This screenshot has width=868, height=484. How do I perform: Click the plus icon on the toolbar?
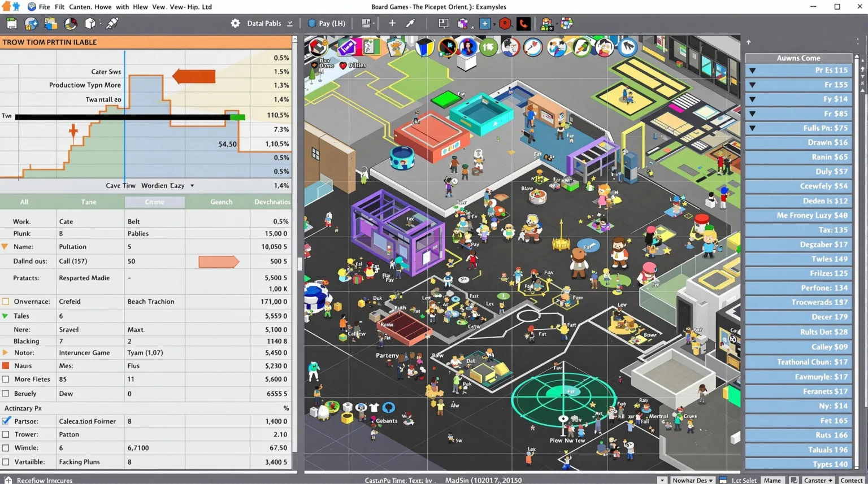(x=392, y=24)
